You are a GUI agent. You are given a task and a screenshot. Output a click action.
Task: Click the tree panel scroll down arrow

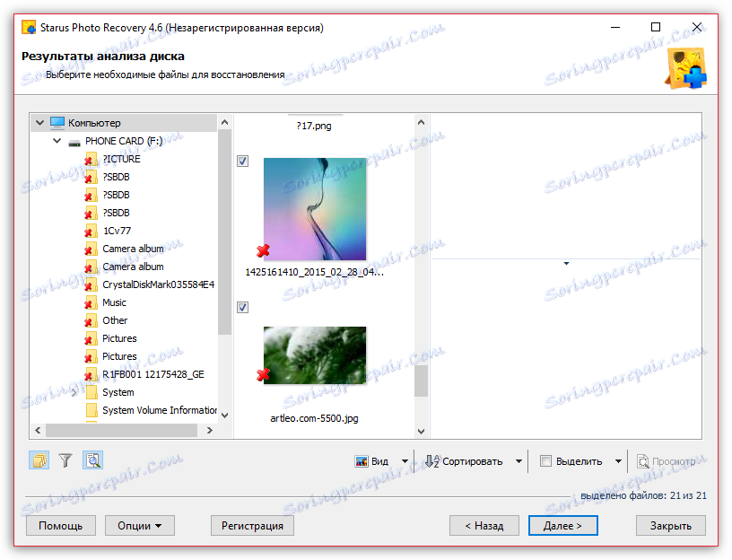pos(224,416)
